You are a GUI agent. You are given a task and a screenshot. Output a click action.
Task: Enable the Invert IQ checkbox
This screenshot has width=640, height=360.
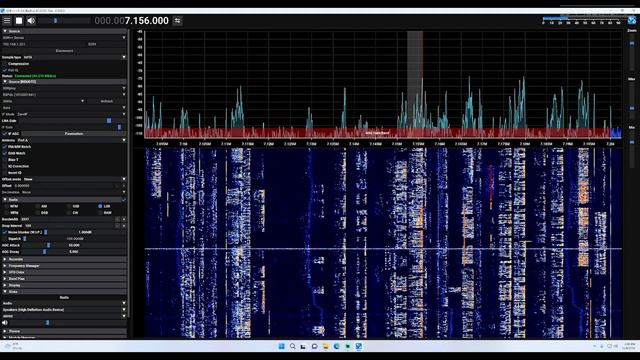(5, 173)
